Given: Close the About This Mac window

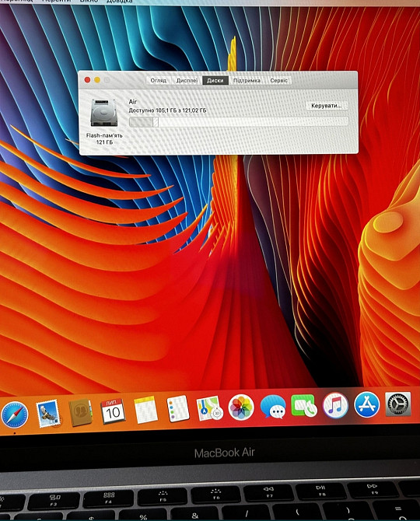Looking at the screenshot, I should [87, 80].
